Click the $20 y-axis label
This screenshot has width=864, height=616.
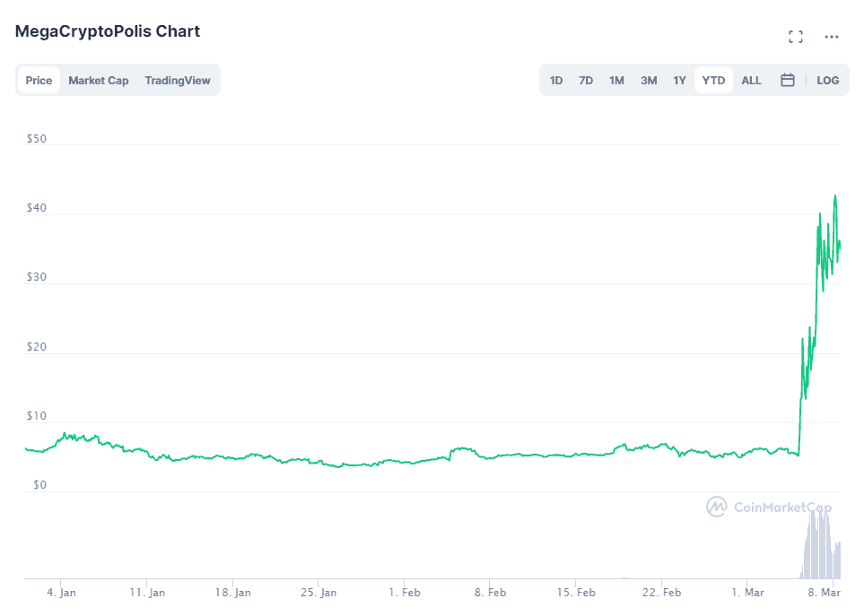[x=37, y=347]
